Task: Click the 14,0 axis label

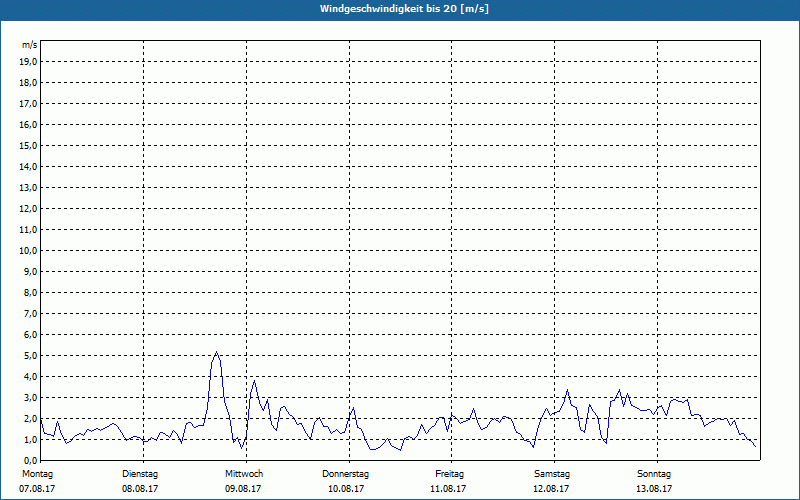Action: point(29,166)
